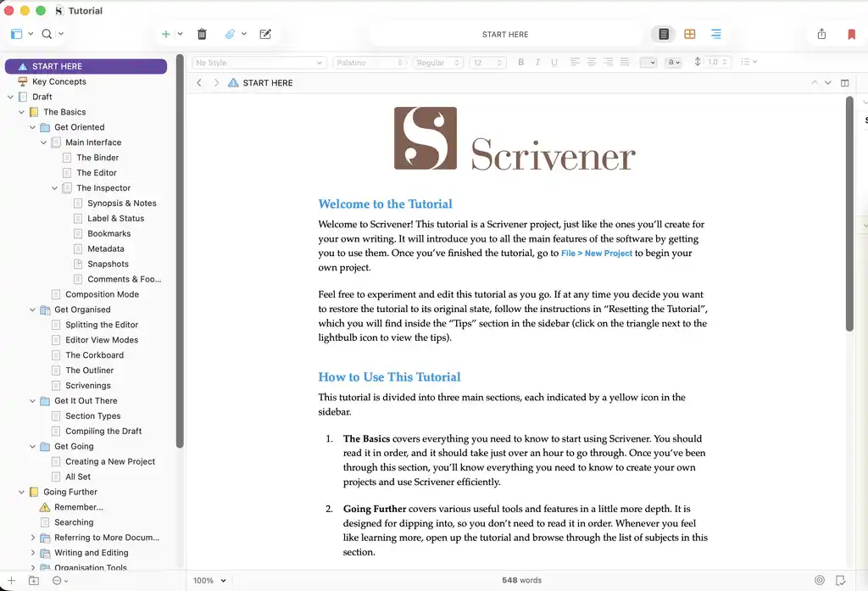Collapse the Get Oriented folder
The height and width of the screenshot is (591, 868).
coord(33,127)
